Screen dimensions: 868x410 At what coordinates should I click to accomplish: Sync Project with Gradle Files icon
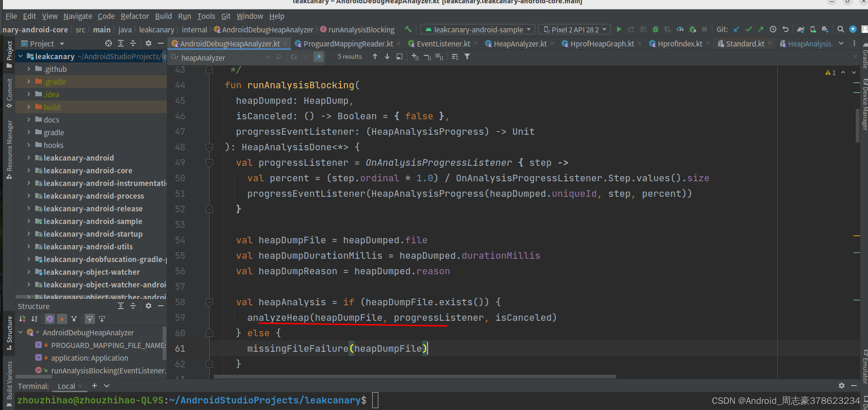coord(801,29)
